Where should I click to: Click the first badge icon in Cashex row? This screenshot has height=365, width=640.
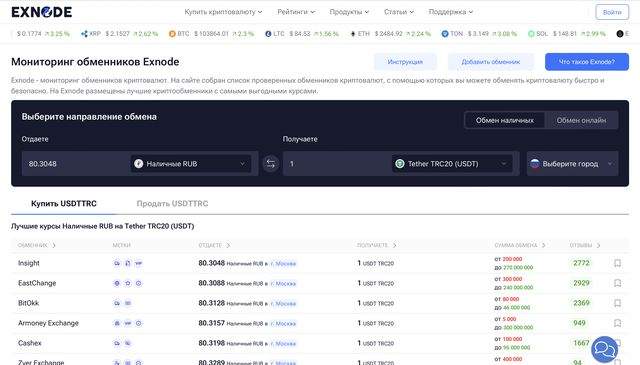coord(117,343)
